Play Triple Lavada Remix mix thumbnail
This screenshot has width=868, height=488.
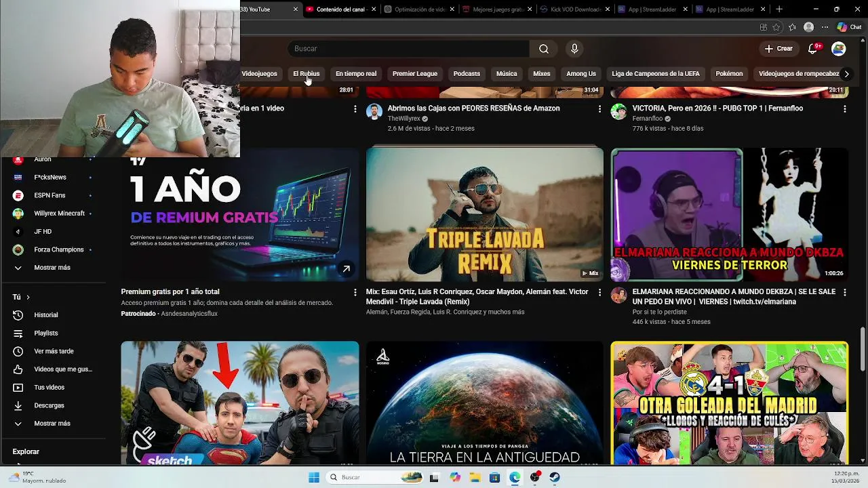[485, 214]
